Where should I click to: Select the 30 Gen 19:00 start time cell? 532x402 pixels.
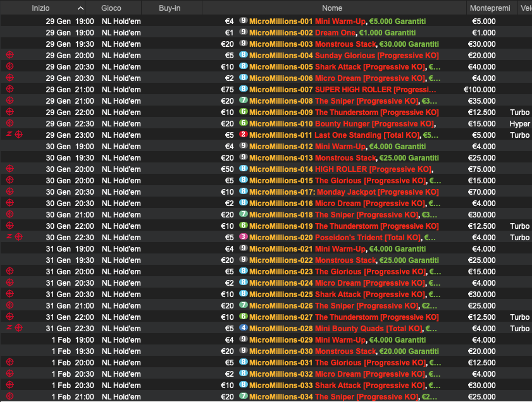(70, 147)
